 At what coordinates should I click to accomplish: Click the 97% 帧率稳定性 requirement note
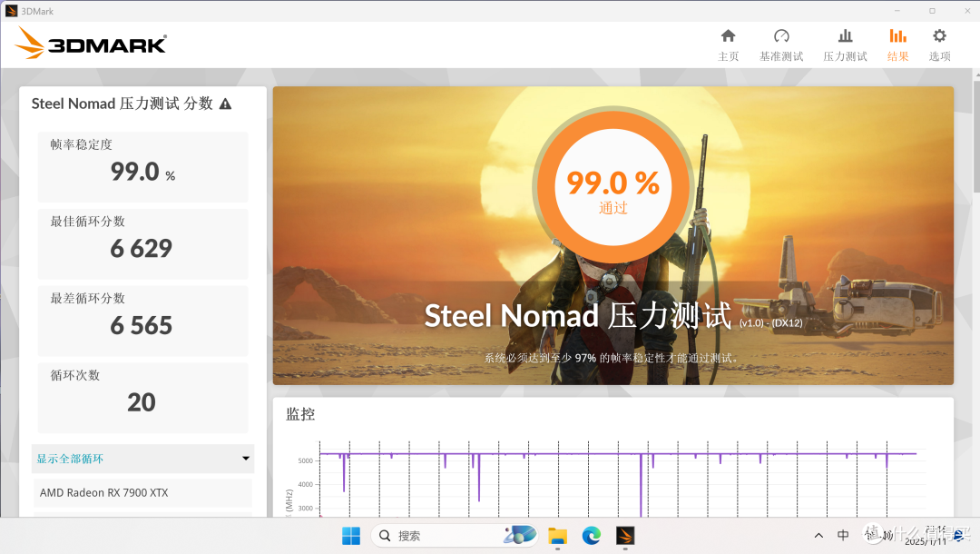pyautogui.click(x=613, y=359)
